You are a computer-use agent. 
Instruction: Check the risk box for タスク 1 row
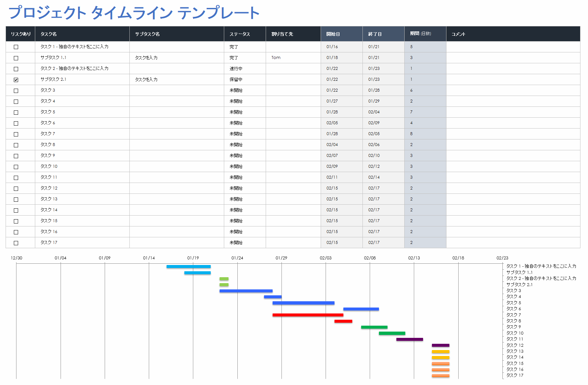pos(16,47)
